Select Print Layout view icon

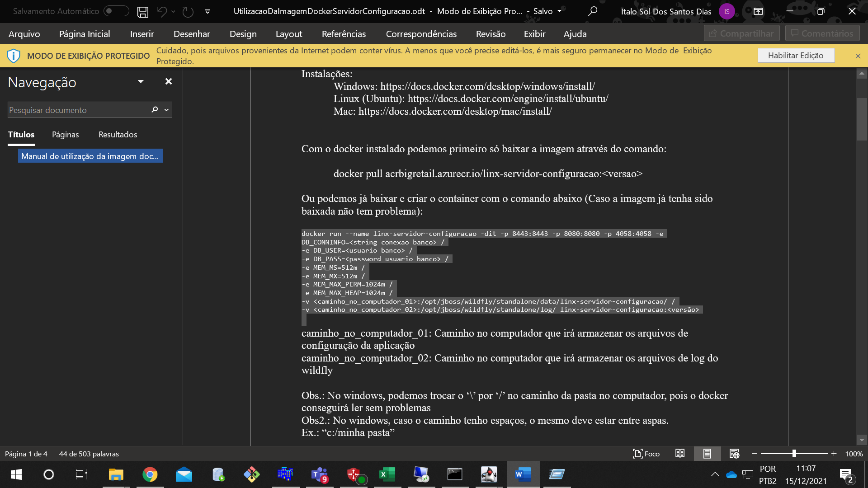click(707, 454)
